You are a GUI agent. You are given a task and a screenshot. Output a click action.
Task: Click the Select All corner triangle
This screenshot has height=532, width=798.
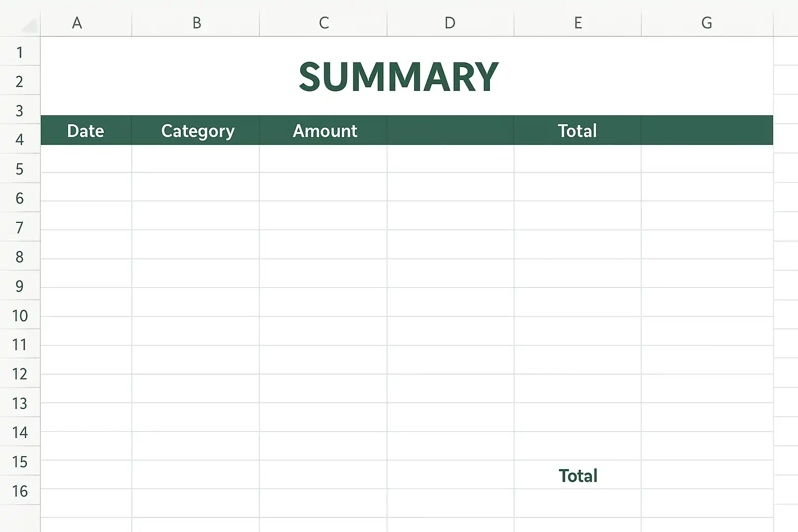pos(30,26)
